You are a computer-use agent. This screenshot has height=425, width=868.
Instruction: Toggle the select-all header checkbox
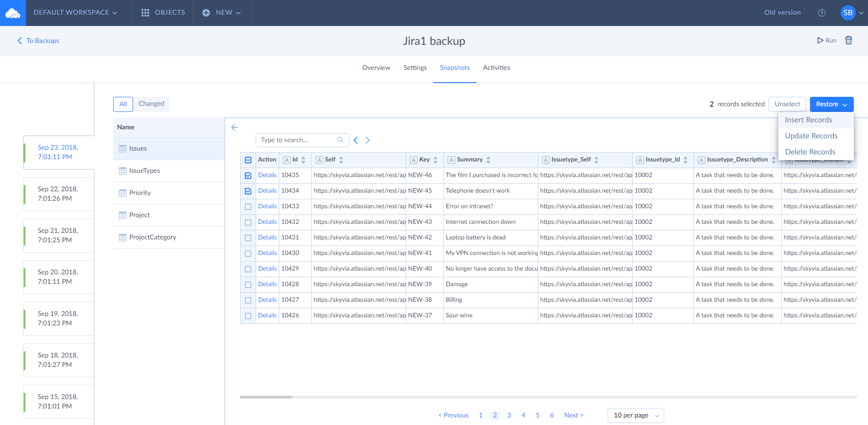pyautogui.click(x=248, y=160)
